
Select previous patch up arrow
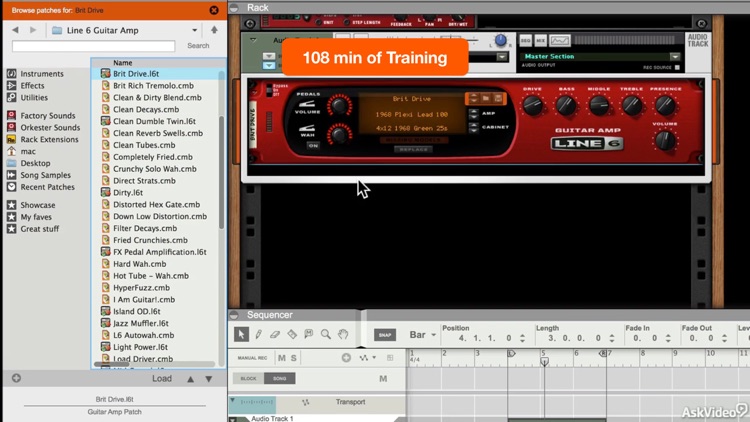point(190,379)
